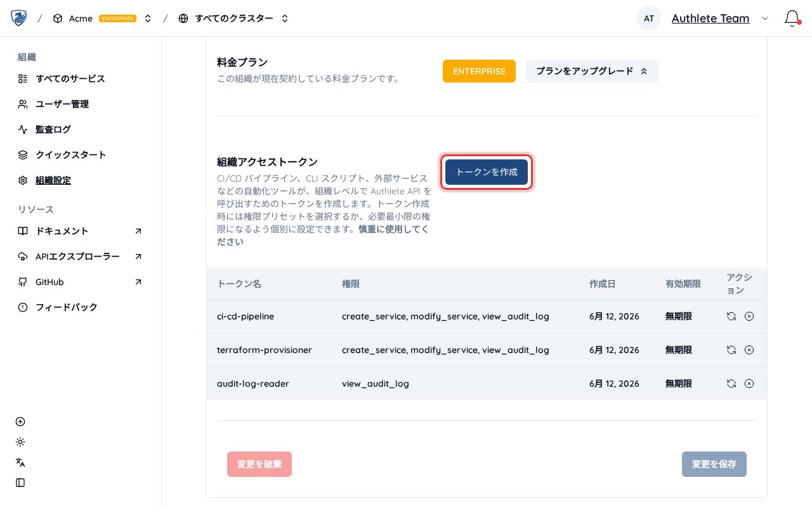
Task: Open the Authlete Team account link
Action: coord(710,18)
